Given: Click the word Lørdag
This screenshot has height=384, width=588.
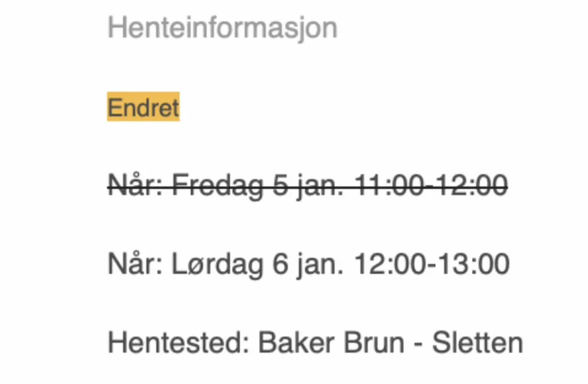Looking at the screenshot, I should (218, 265).
